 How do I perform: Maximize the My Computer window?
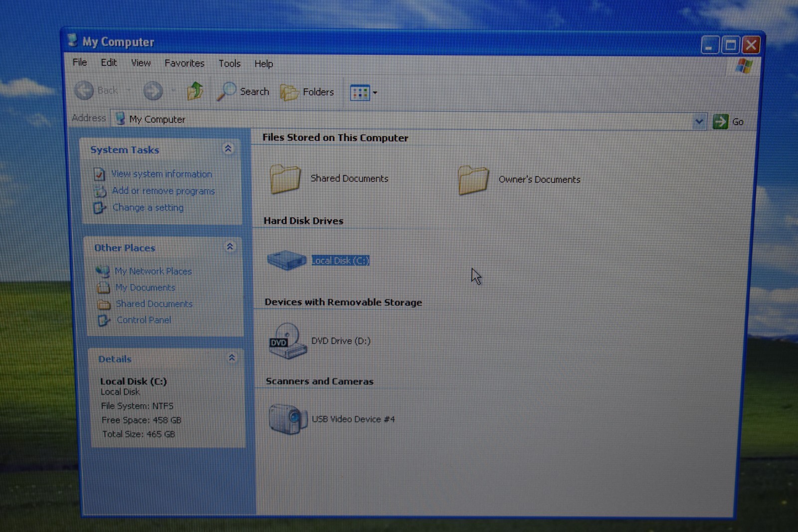pyautogui.click(x=730, y=45)
